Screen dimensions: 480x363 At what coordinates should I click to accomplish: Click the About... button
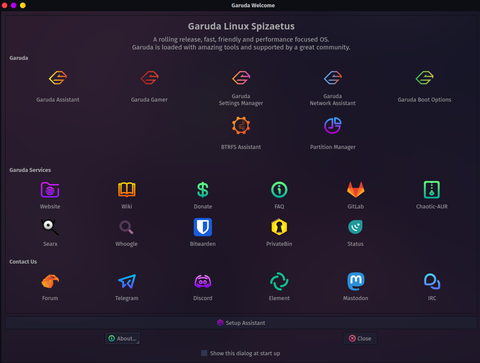[122, 338]
